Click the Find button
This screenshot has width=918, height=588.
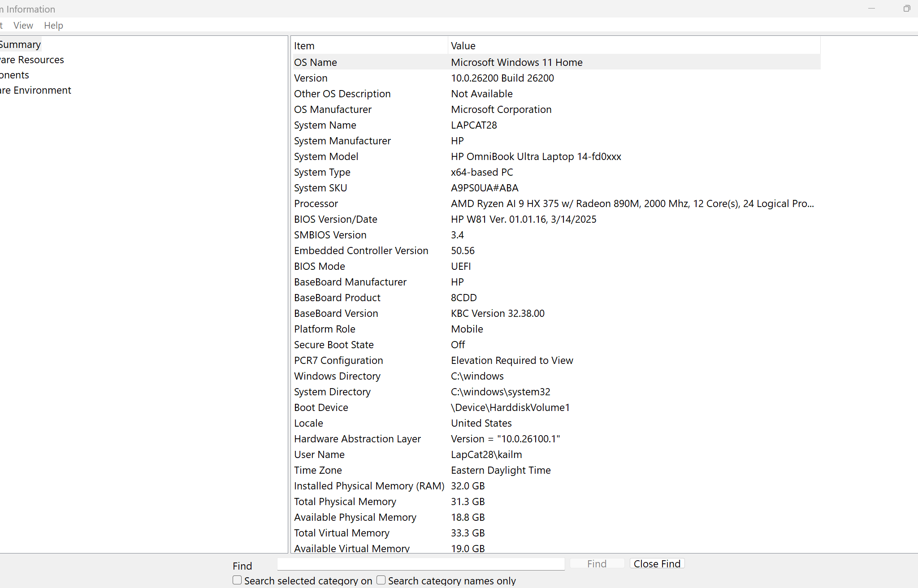click(x=597, y=564)
